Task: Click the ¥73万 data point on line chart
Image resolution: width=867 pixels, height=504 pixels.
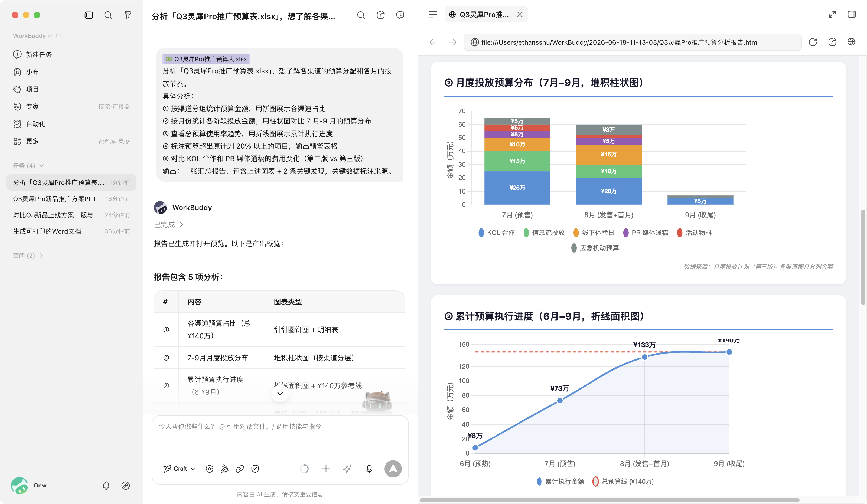Action: [x=560, y=400]
